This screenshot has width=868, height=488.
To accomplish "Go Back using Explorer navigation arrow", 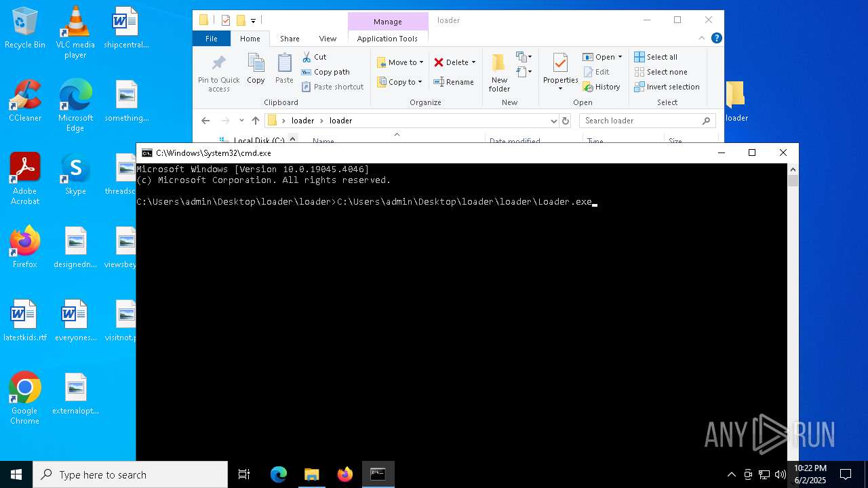I will (205, 121).
